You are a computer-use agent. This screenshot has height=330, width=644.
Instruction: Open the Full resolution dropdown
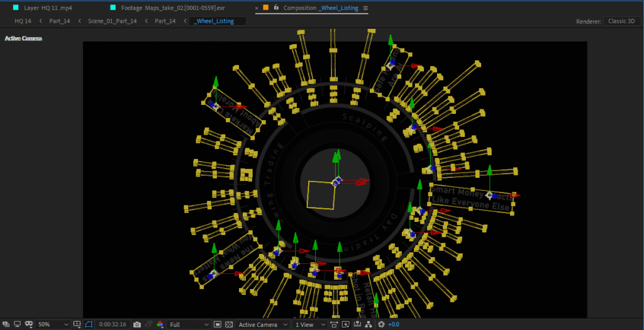(189, 325)
